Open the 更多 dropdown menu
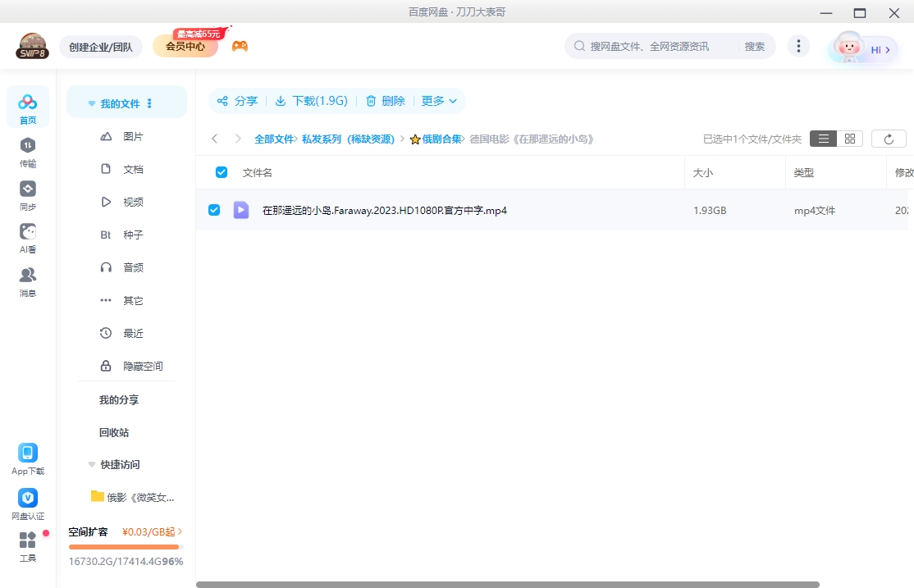The width and height of the screenshot is (914, 588). coord(439,101)
